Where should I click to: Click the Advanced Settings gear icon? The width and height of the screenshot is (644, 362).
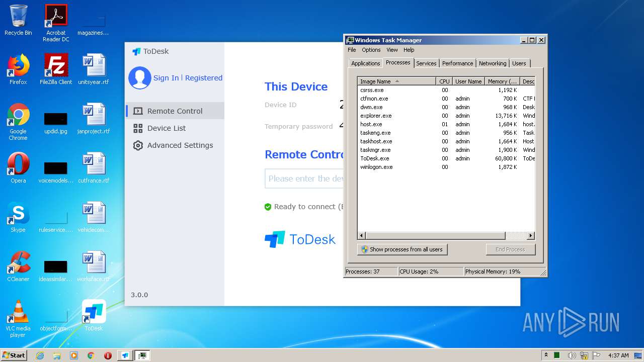point(138,145)
